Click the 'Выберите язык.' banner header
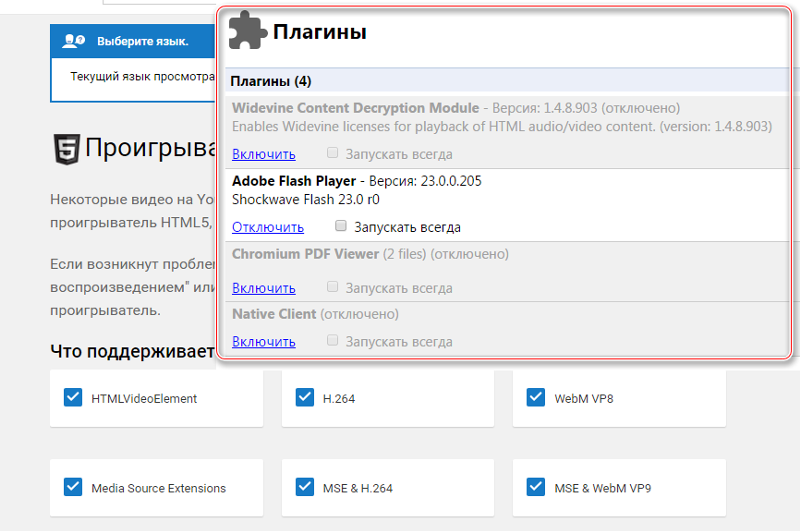 [x=133, y=41]
